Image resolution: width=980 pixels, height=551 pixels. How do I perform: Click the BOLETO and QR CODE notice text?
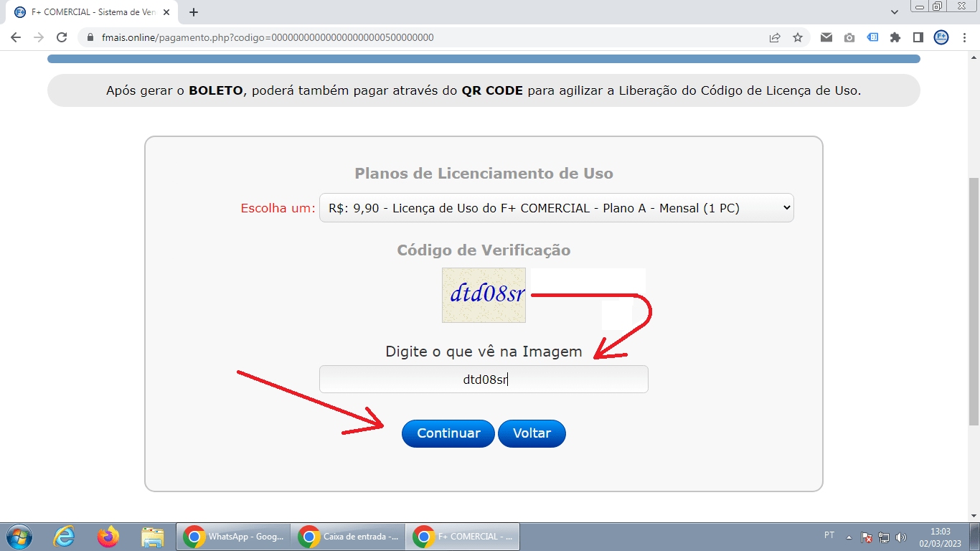[x=484, y=91]
